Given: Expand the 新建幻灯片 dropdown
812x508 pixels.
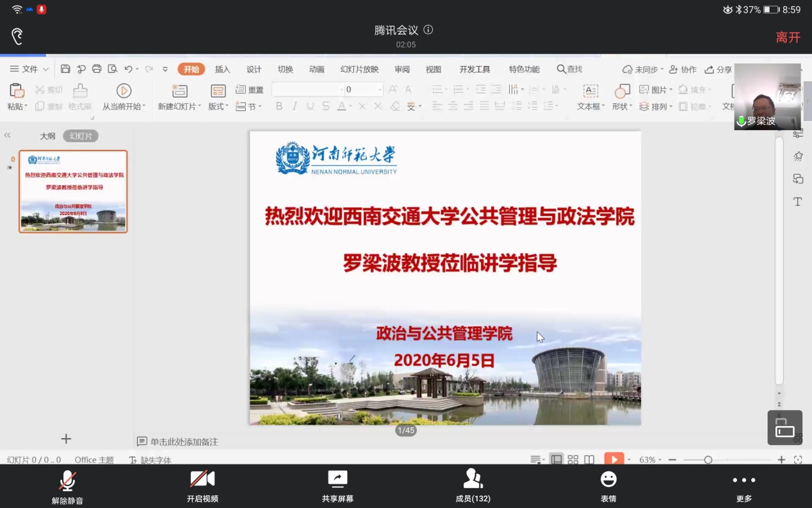Looking at the screenshot, I should tap(180, 106).
